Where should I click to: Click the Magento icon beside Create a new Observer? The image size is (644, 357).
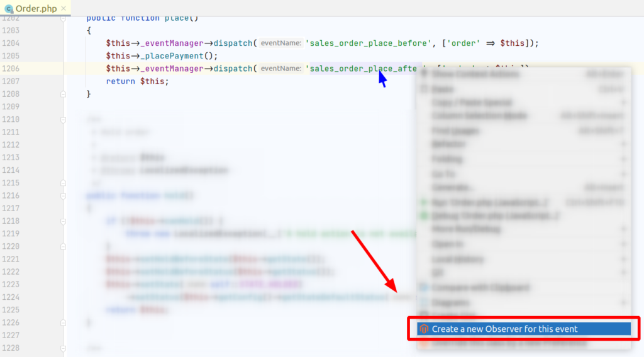pos(425,329)
